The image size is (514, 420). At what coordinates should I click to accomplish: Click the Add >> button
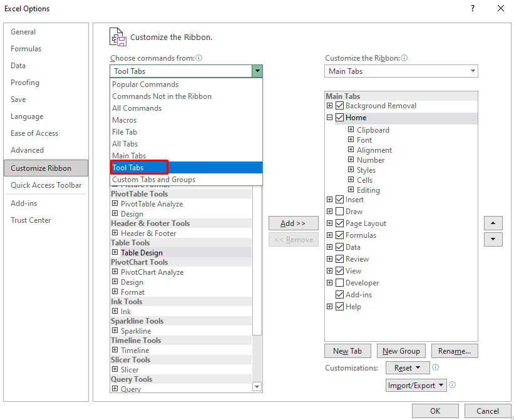pyautogui.click(x=294, y=223)
